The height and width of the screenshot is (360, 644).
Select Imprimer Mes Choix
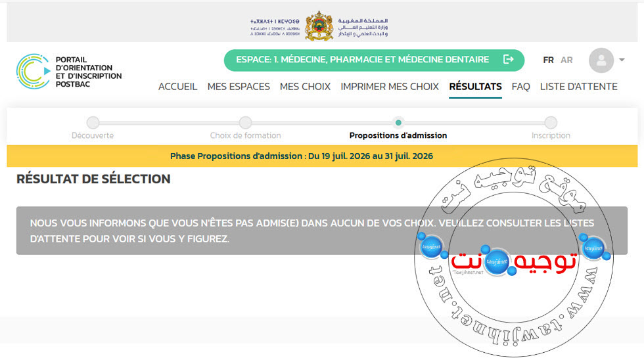[390, 87]
